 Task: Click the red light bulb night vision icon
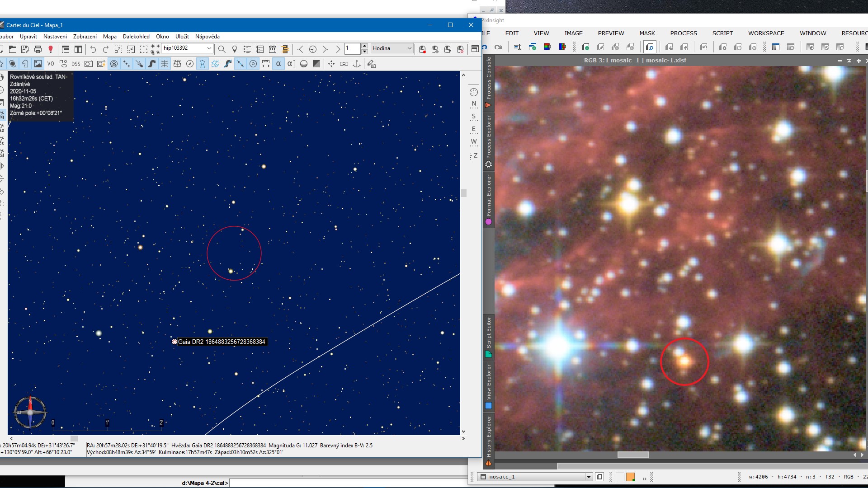(51, 49)
